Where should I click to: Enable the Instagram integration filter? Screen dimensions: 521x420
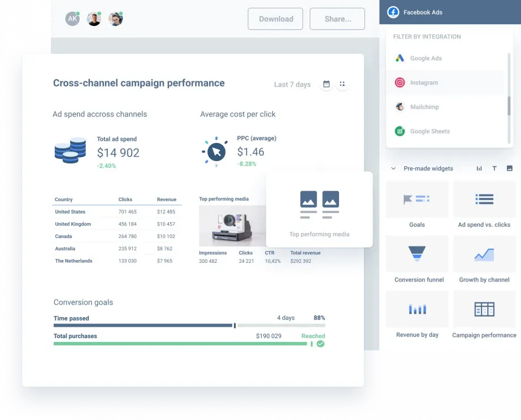pyautogui.click(x=424, y=83)
